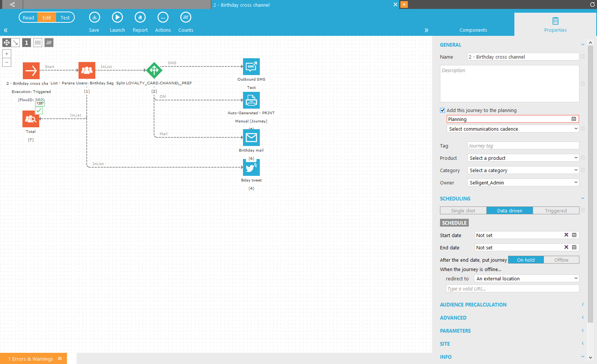This screenshot has height=364, width=597.
Task: Click the Counts toolbar icon
Action: 185,18
